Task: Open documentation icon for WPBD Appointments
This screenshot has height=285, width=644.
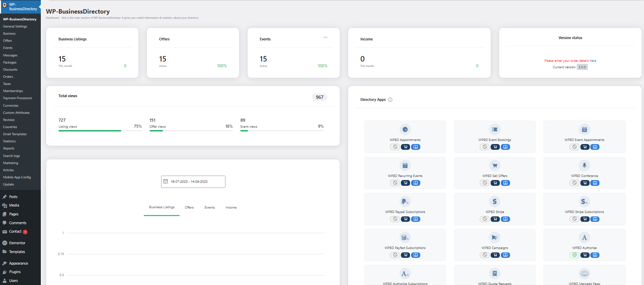Action: [416, 147]
